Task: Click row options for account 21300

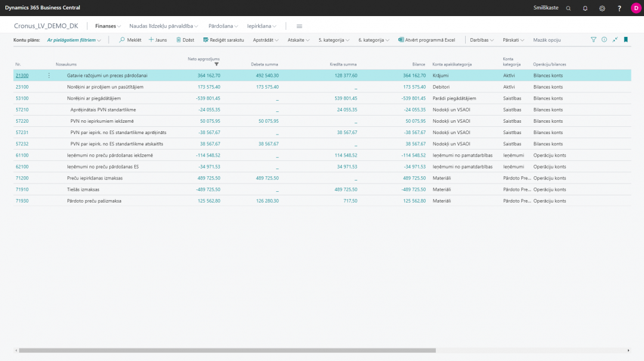Action: point(49,76)
